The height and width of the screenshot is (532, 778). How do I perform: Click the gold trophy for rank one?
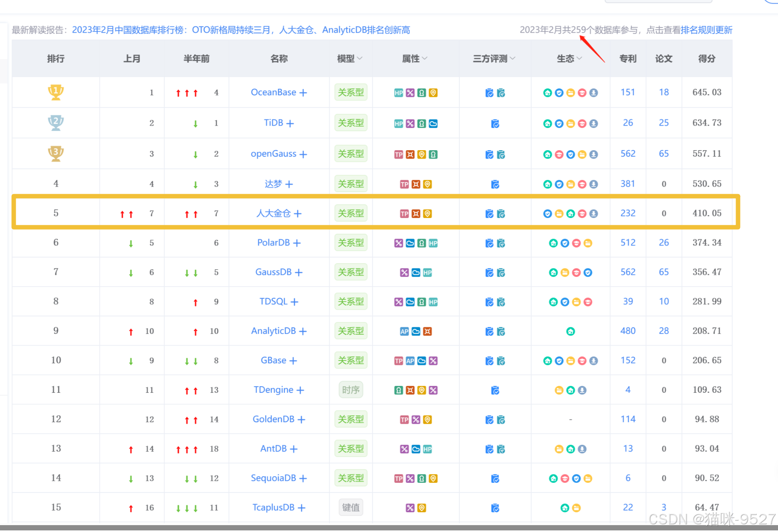[x=56, y=92]
